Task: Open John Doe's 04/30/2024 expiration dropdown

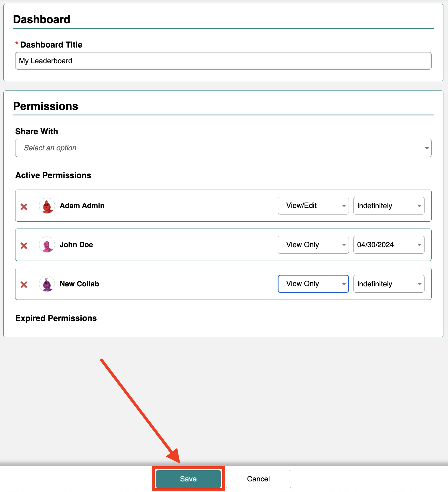Action: tap(389, 245)
